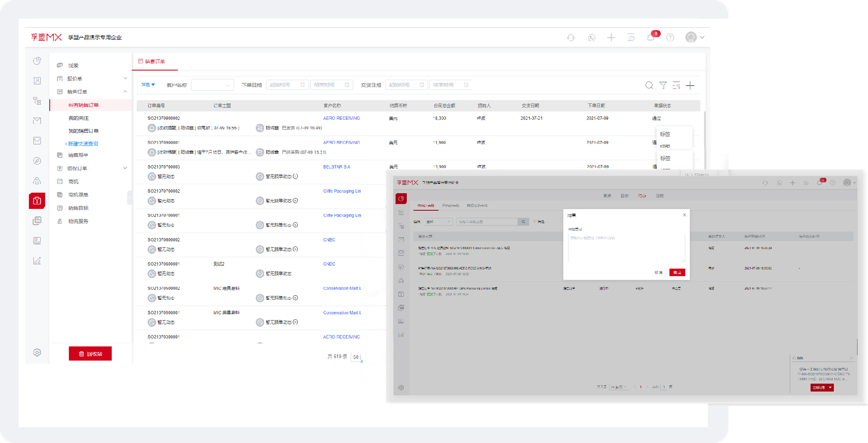
Task: Click the 回收站 recycle bin button
Action: pyautogui.click(x=90, y=353)
